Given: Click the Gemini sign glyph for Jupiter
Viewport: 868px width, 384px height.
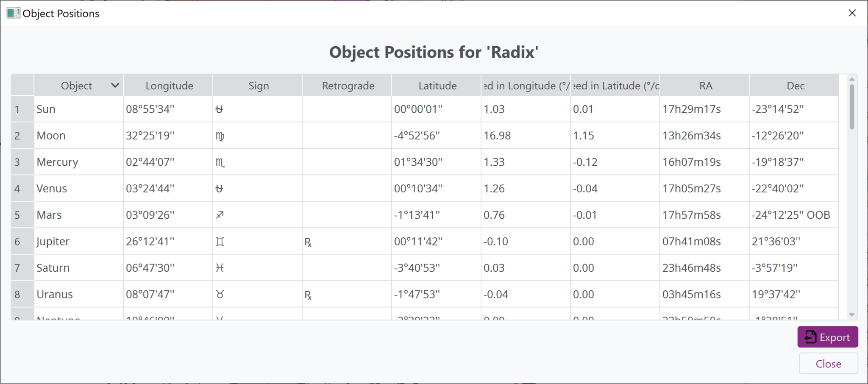Looking at the screenshot, I should (220, 242).
